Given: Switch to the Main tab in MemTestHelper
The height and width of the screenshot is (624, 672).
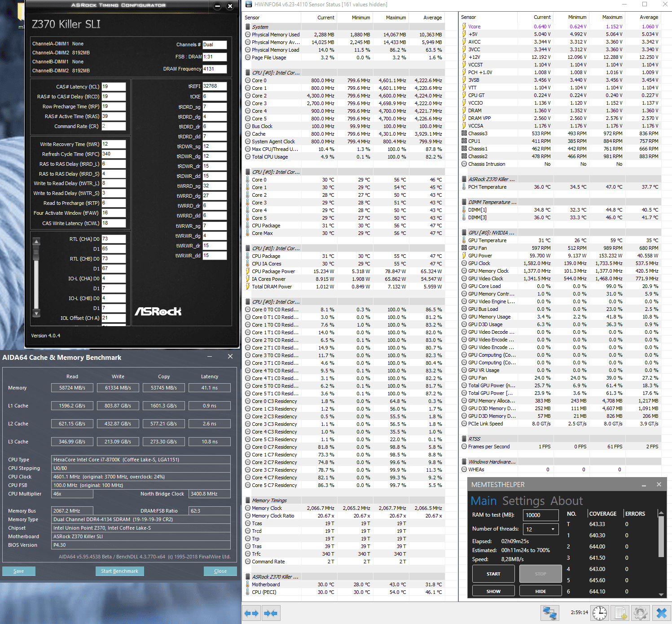Looking at the screenshot, I should [483, 501].
